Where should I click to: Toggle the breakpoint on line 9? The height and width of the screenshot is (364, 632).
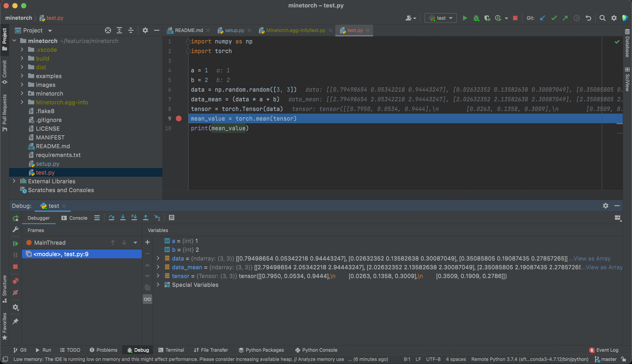tap(179, 118)
